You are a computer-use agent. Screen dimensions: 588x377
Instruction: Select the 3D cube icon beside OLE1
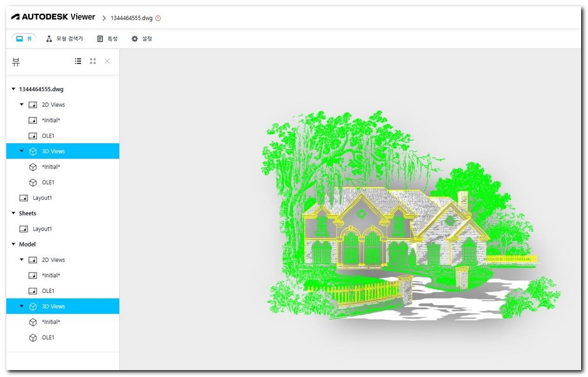point(33,182)
